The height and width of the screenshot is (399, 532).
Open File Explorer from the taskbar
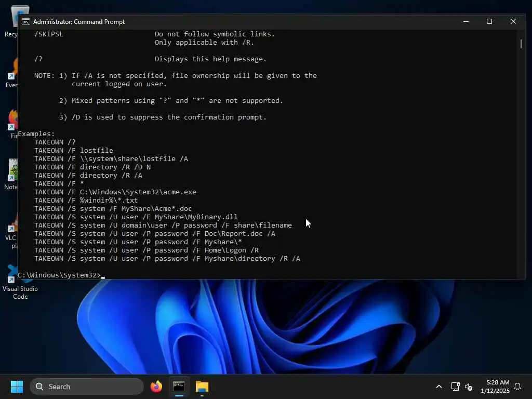coord(202,387)
